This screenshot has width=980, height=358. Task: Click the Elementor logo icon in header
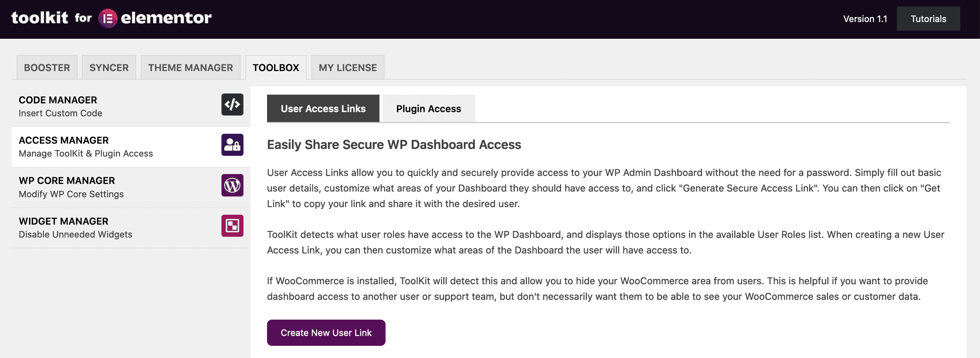coord(107,18)
